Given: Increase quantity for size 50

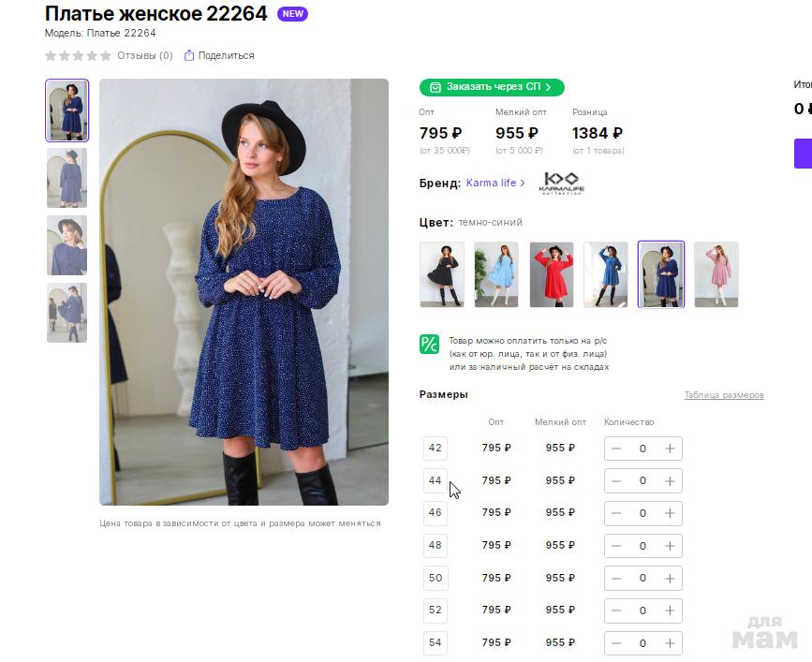Looking at the screenshot, I should (670, 578).
